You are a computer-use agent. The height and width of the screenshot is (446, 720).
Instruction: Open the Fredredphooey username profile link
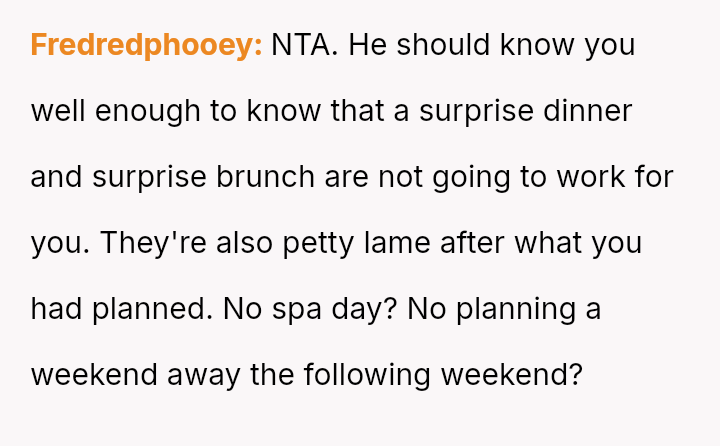(146, 46)
